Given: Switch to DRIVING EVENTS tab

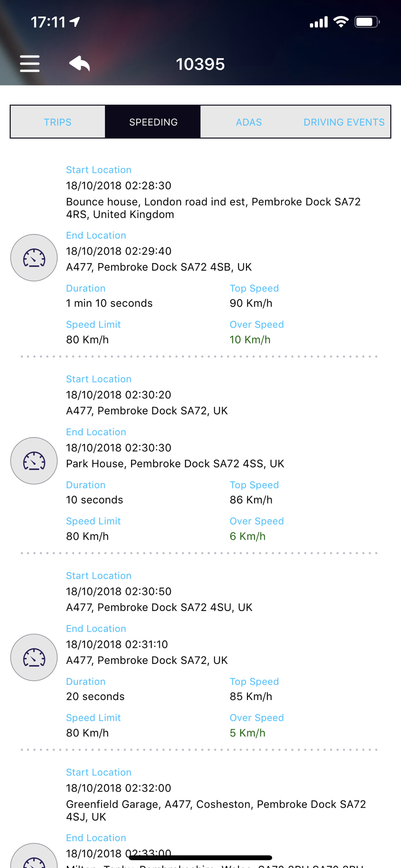Looking at the screenshot, I should point(344,122).
